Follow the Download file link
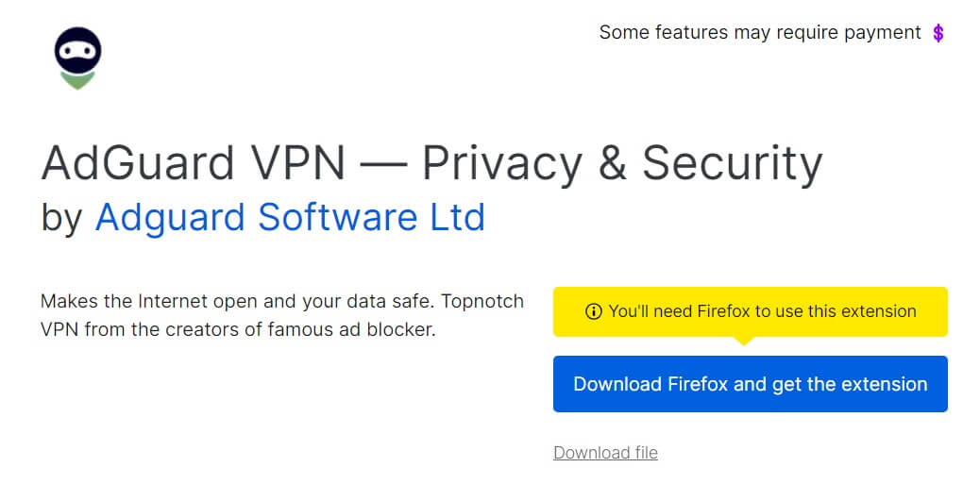The image size is (980, 501). (605, 453)
